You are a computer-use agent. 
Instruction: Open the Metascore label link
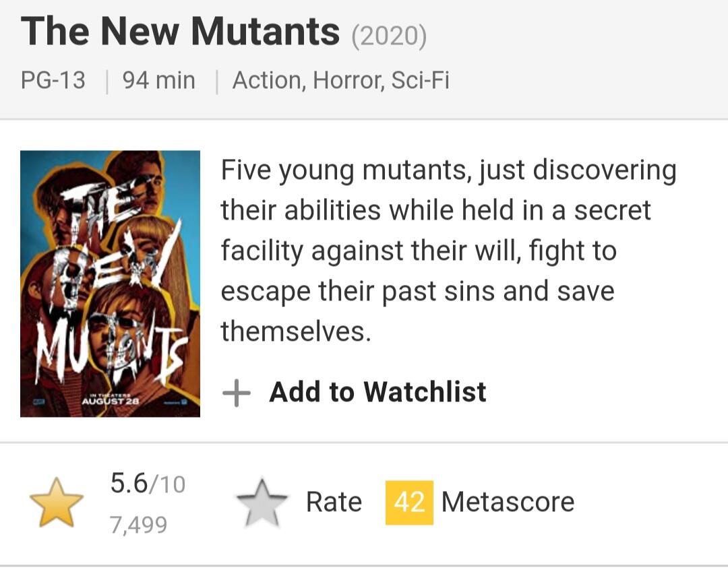click(508, 503)
